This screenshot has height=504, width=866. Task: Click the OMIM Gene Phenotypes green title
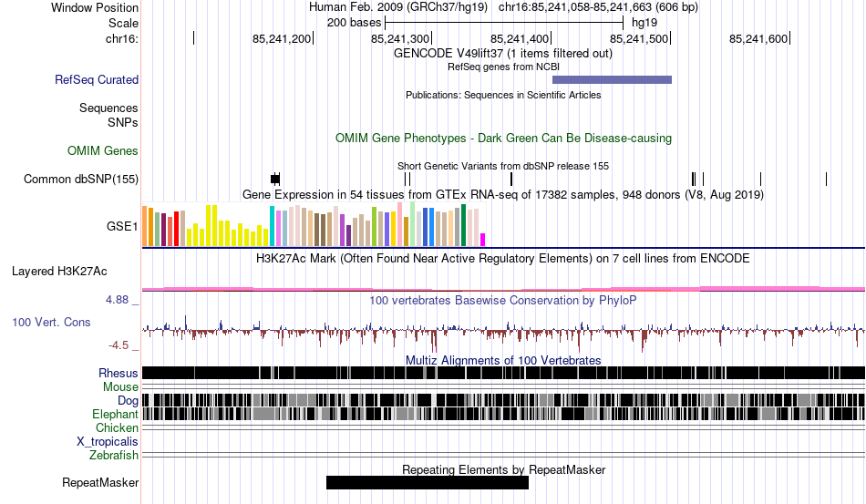pos(503,138)
